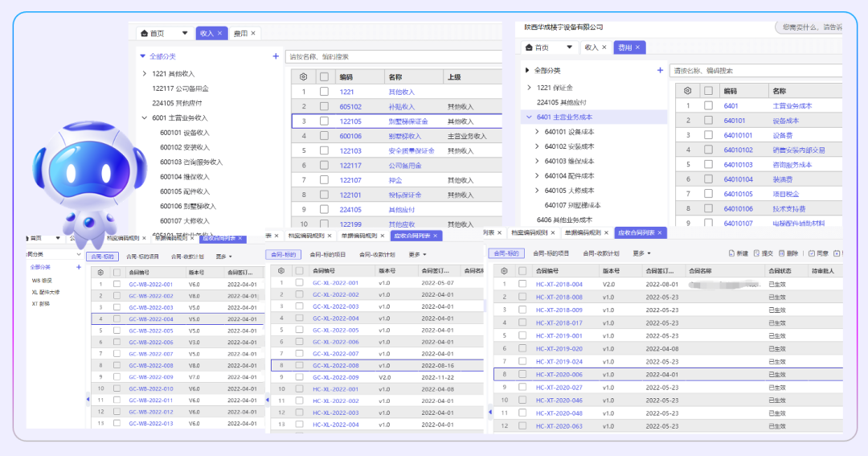Open column settings gear in 费用 table header
Screen dimensions: 868x456
687,91
